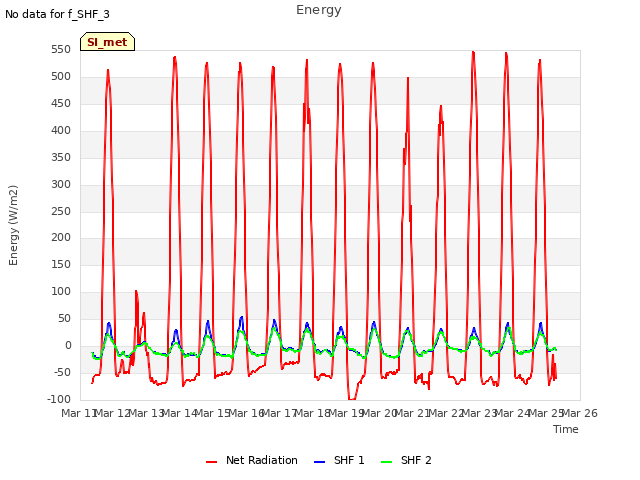Viewport: 640px width, 480px height.
Task: Click the SI_met annotation label
Action: 107,42
